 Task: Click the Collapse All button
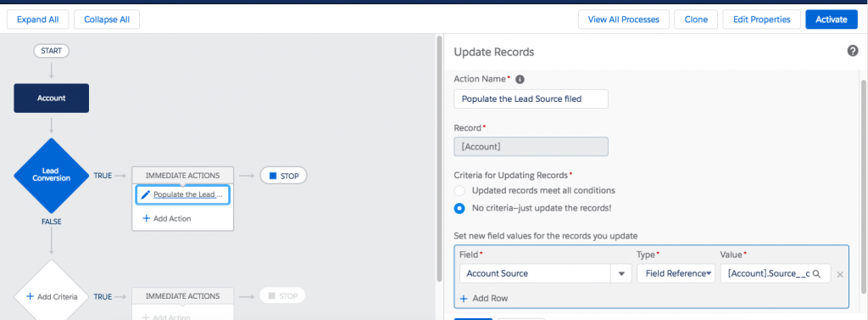click(x=107, y=20)
